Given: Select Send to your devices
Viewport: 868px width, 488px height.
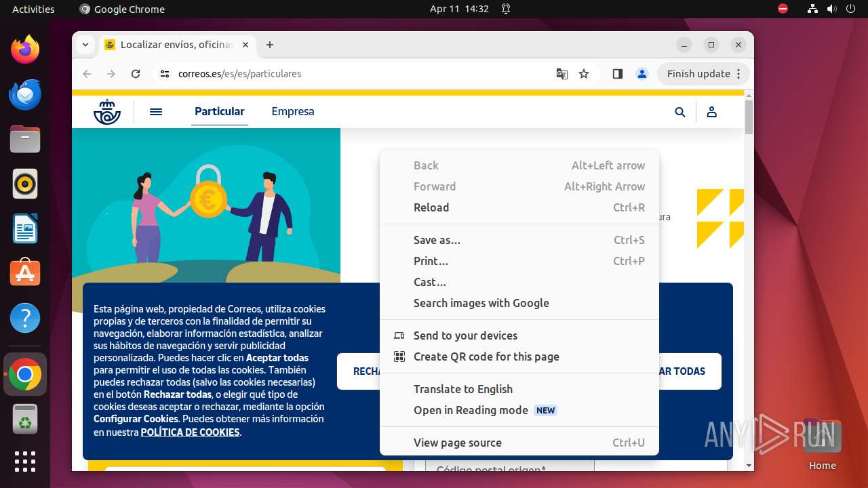Looking at the screenshot, I should point(519,335).
